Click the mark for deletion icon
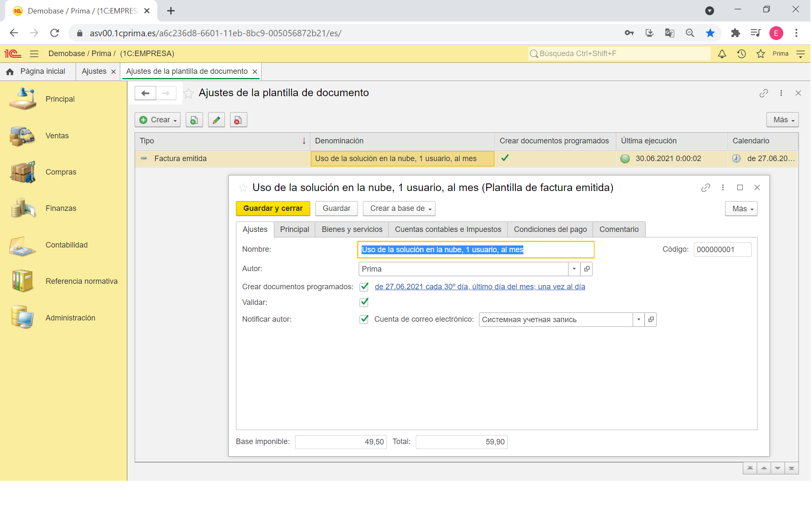Viewport: 812px width, 506px height. click(x=238, y=120)
